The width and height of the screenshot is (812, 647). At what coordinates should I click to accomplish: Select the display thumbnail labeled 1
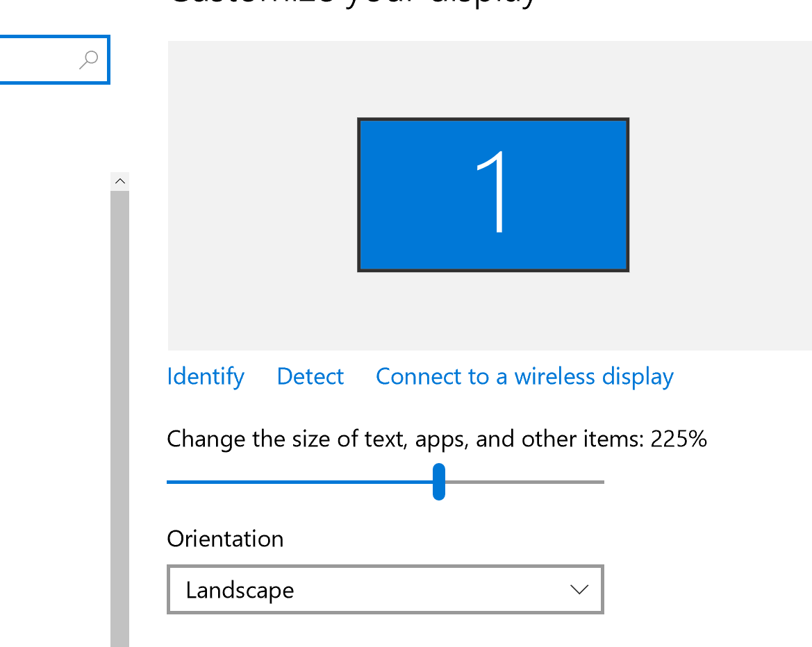click(492, 194)
